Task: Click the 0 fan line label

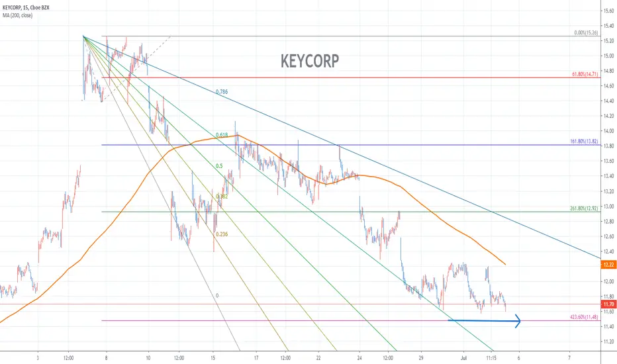Action: tap(217, 296)
